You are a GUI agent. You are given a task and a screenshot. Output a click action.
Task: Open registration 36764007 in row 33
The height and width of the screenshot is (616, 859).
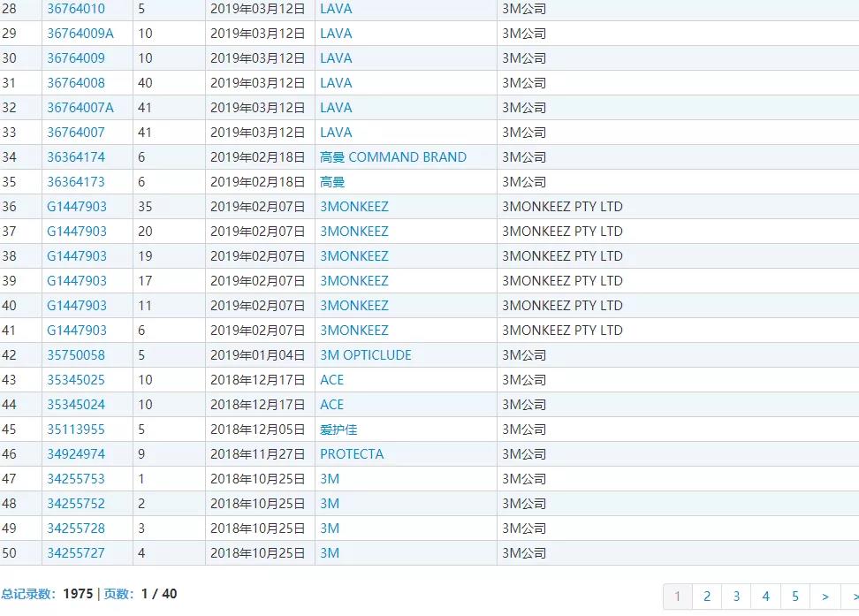[76, 132]
